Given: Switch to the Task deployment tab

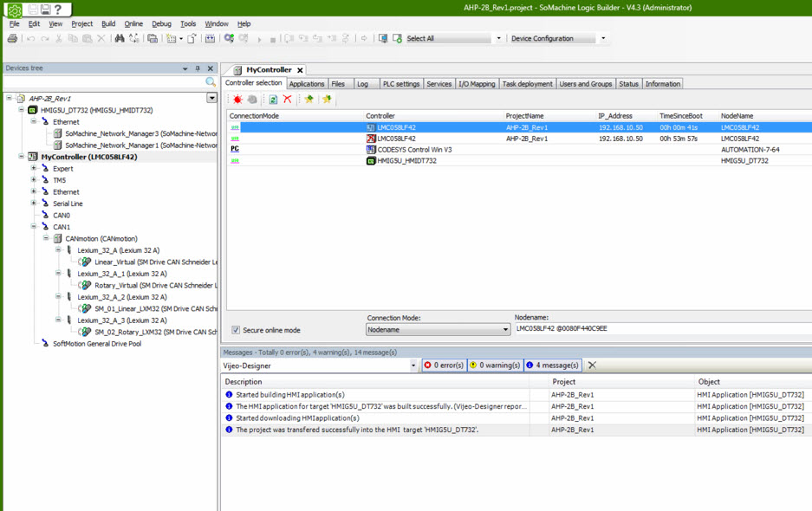Looking at the screenshot, I should [x=527, y=84].
